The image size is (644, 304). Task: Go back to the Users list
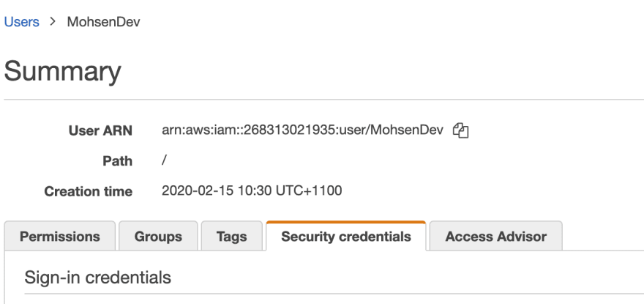tap(22, 21)
